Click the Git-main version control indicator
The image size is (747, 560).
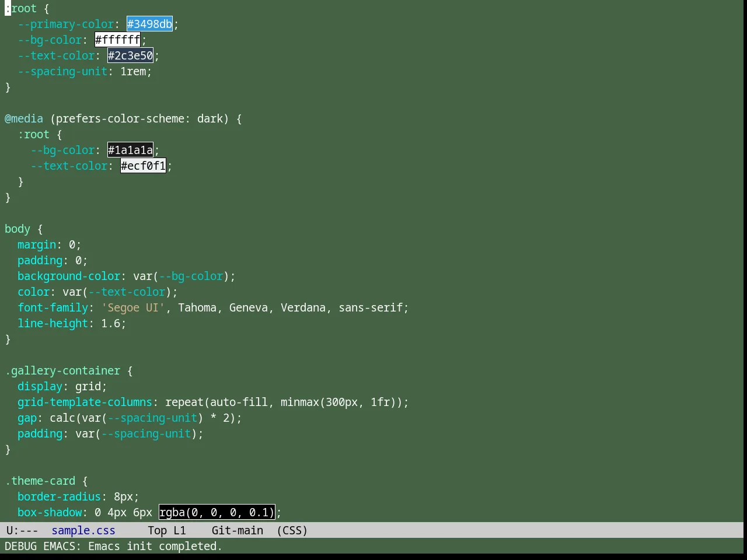(x=238, y=530)
